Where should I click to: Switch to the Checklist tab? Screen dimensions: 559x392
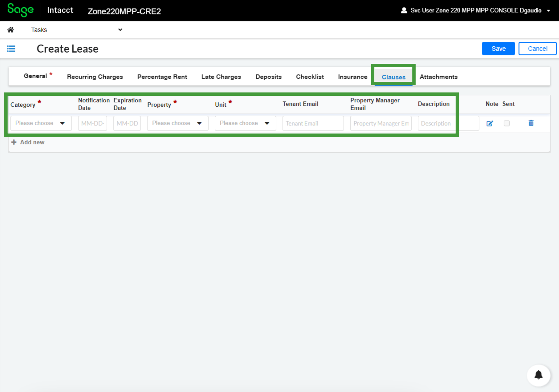point(310,77)
